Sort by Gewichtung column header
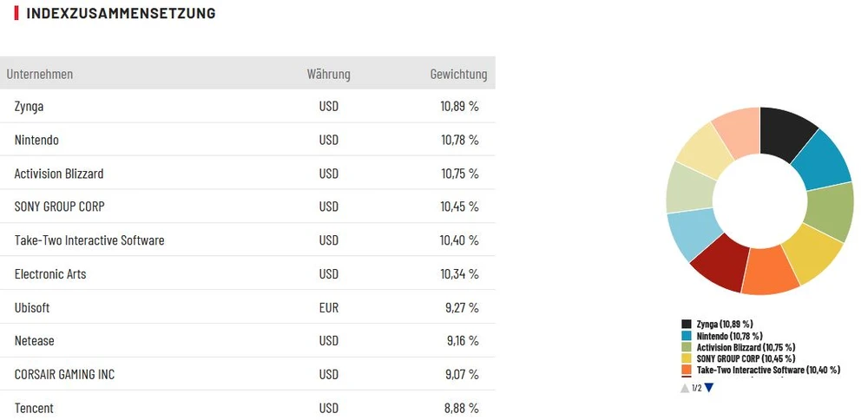Screen dimensions: 868x420 (x=458, y=74)
